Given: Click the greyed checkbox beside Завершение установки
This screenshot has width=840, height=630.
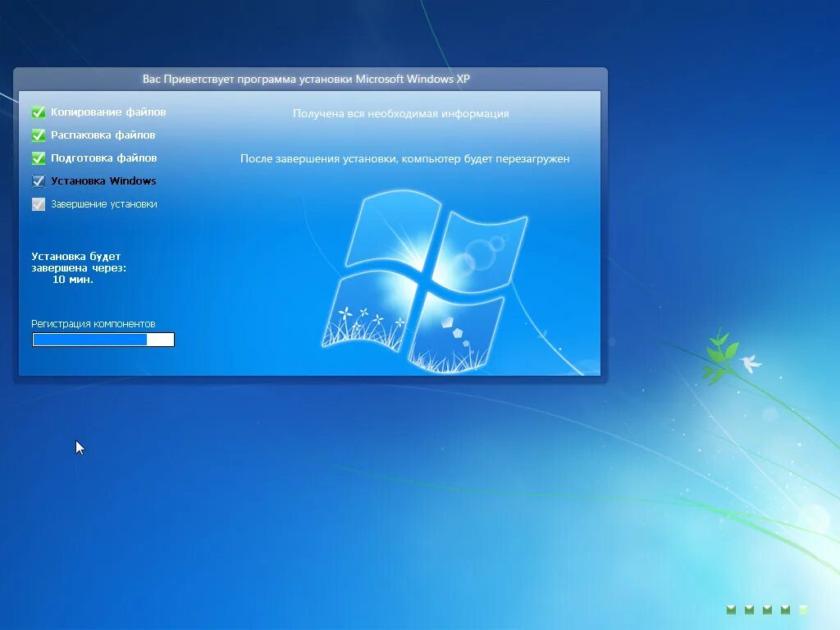Looking at the screenshot, I should click(x=39, y=204).
